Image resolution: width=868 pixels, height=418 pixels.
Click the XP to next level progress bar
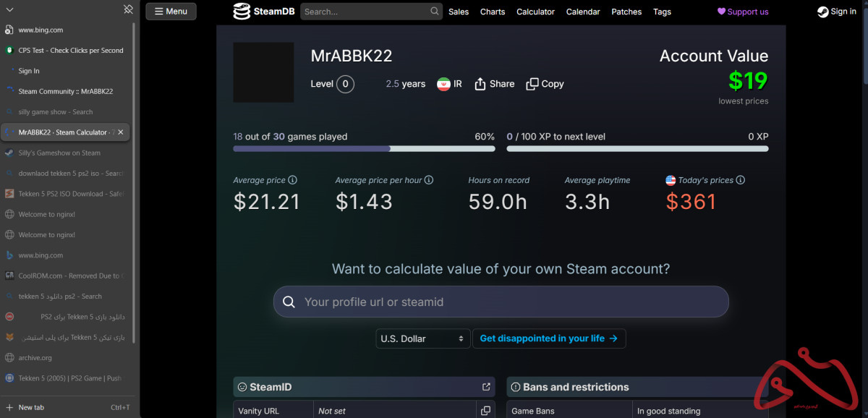pyautogui.click(x=637, y=148)
